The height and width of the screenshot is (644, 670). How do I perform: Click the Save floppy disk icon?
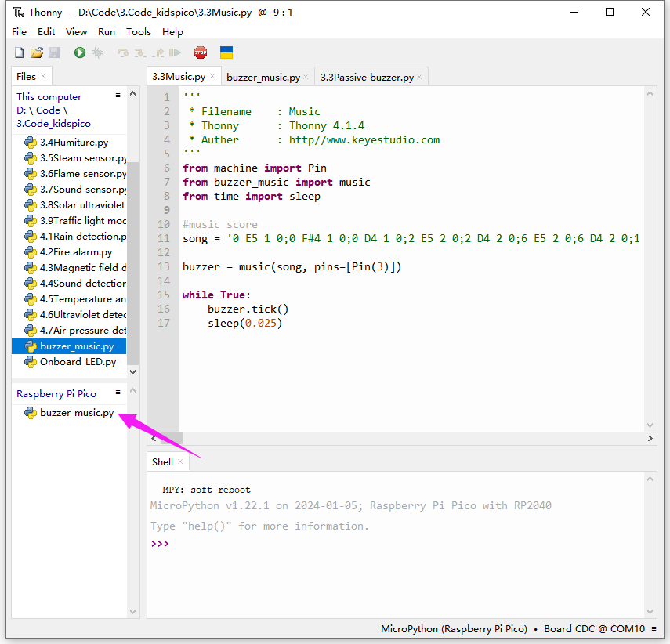[x=54, y=52]
